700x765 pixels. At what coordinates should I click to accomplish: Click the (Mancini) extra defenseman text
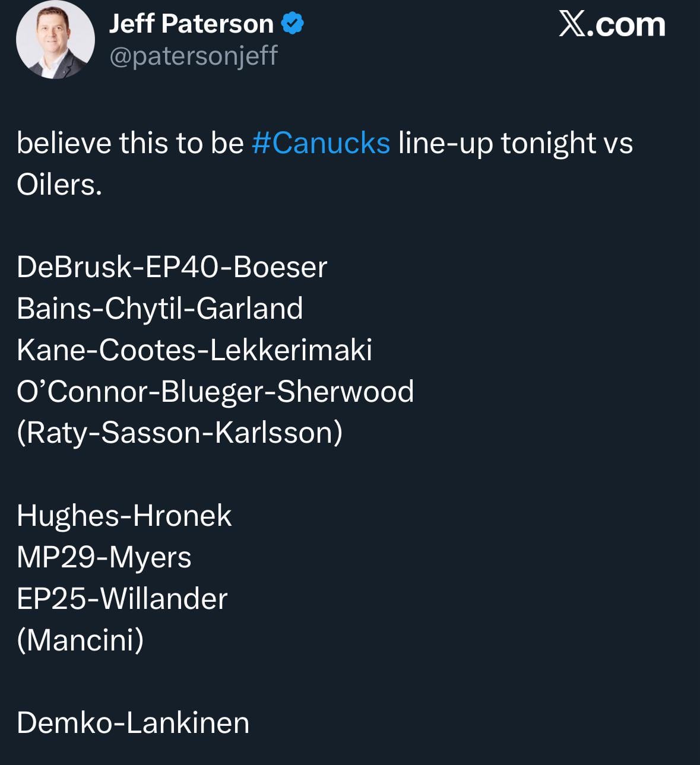tap(80, 640)
